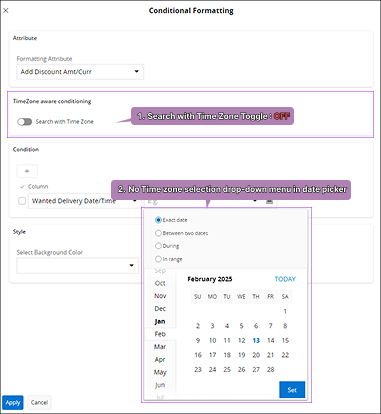Select February 13 in the calendar
381x414 pixels.
point(256,340)
